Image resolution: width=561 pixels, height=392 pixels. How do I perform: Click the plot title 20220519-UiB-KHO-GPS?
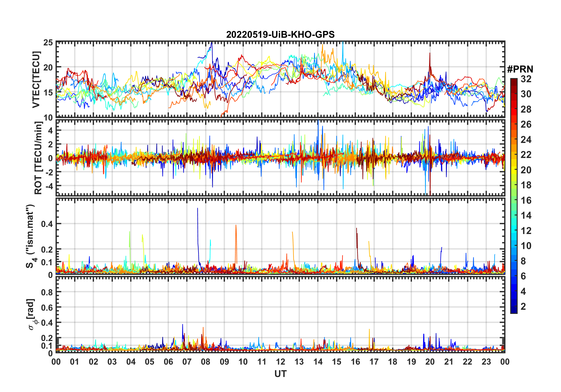(x=280, y=34)
